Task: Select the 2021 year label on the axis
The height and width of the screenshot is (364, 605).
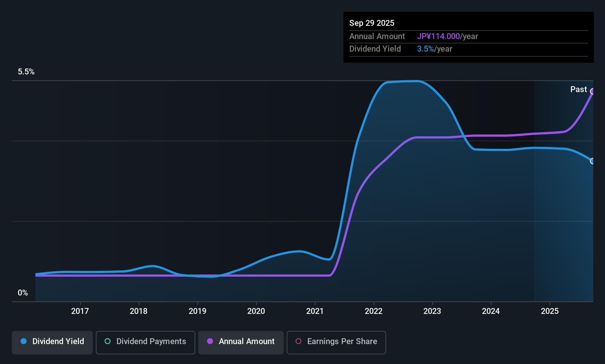Action: [x=315, y=311]
